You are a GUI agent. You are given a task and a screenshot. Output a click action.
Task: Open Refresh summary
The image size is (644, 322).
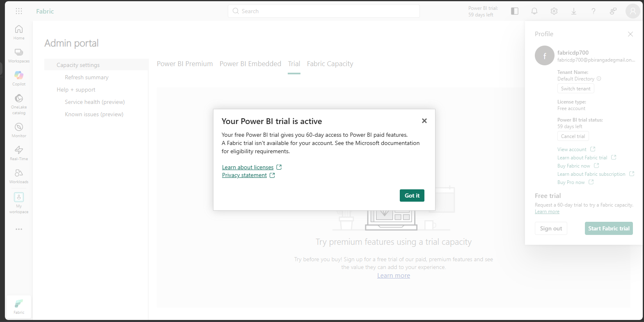tap(87, 77)
